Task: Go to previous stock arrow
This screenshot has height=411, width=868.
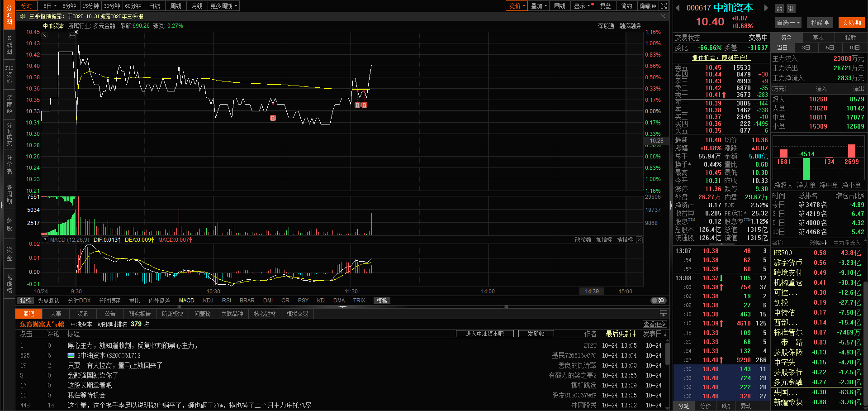Action: tap(678, 8)
